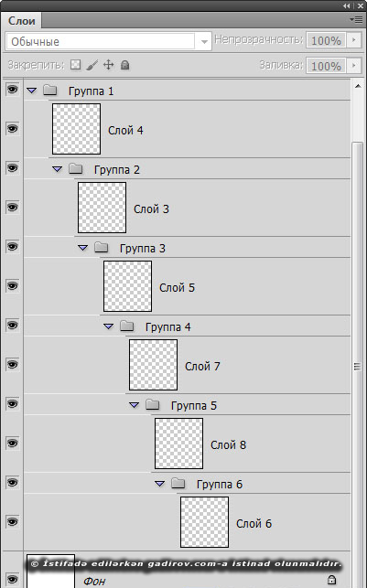Hide the Слой 6 layer eye
The image size is (367, 588).
pos(13,521)
